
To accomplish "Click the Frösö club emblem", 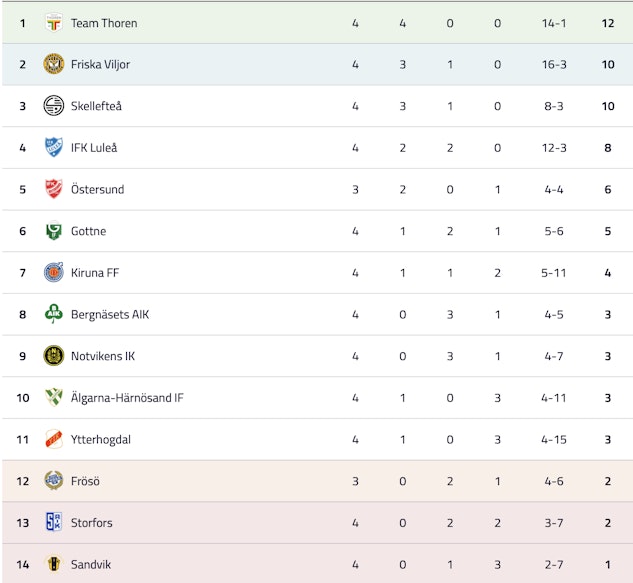I will tap(54, 481).
